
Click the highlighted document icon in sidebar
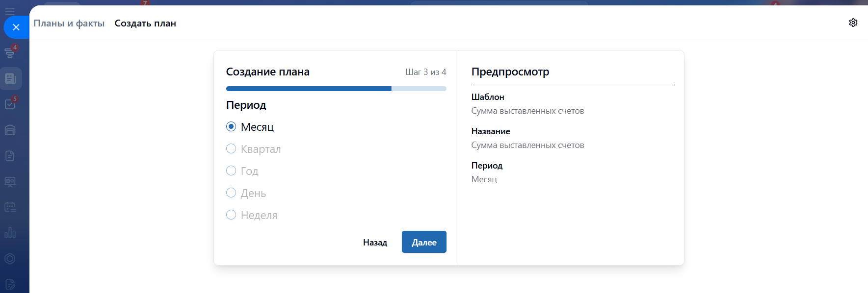(x=10, y=78)
